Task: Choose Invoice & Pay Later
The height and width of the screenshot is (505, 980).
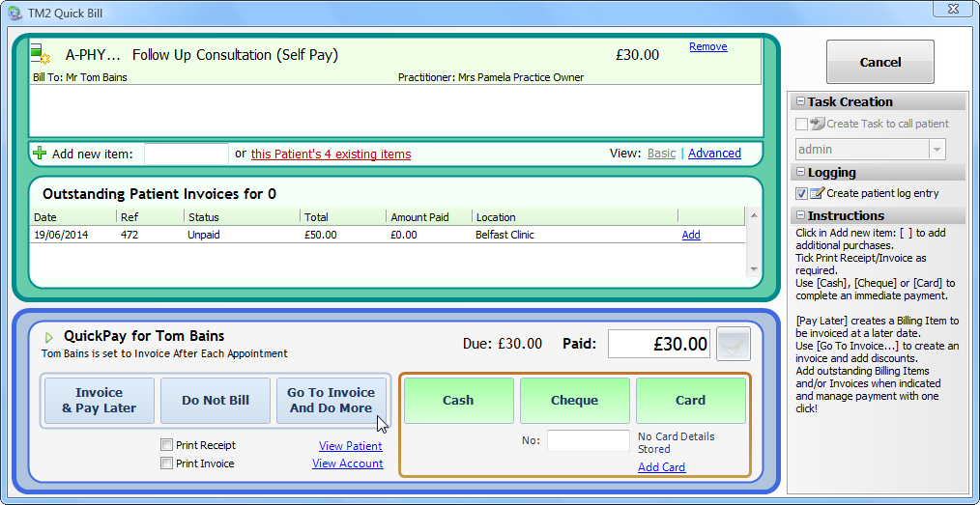Action: (100, 400)
